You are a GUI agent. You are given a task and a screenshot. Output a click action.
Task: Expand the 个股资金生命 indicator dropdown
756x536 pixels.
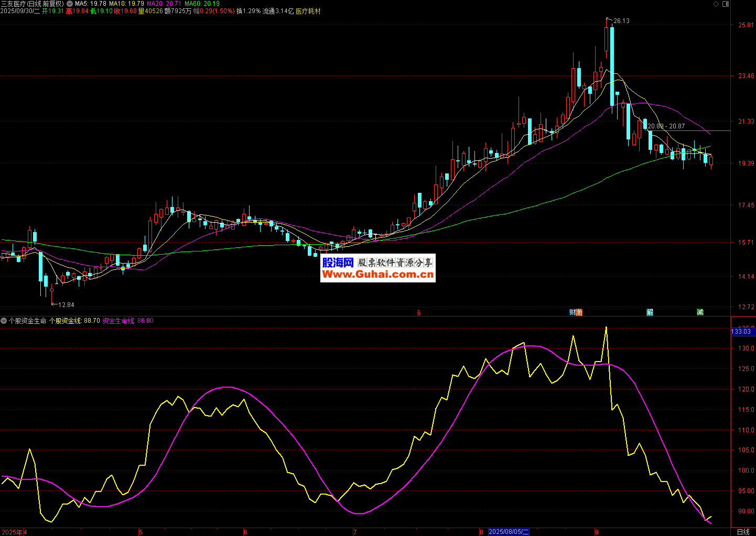pyautogui.click(x=4, y=321)
